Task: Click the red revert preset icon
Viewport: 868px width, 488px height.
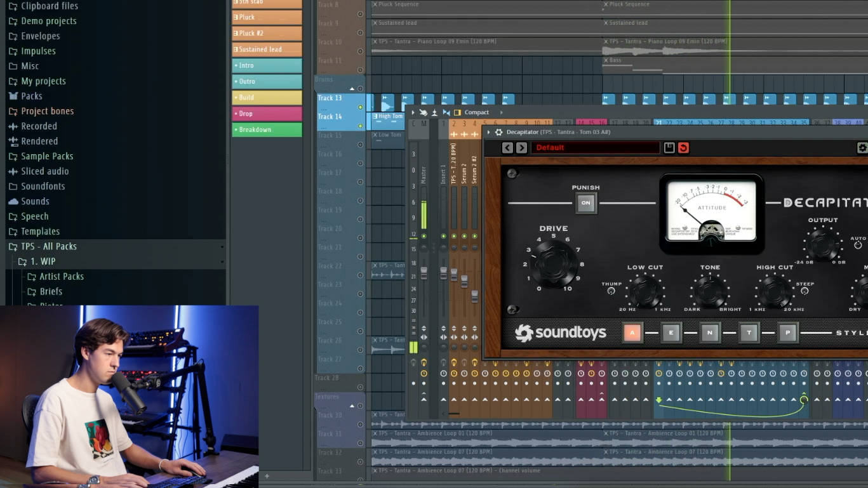Action: click(x=683, y=148)
